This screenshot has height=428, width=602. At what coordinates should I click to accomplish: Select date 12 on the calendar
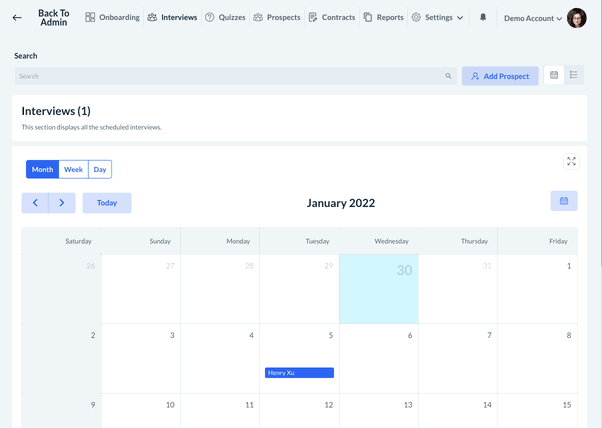coord(299,411)
